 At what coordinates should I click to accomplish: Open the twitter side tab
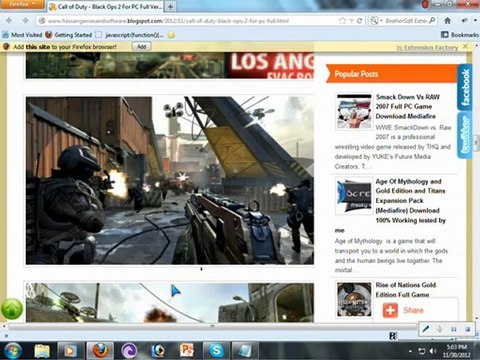465,135
